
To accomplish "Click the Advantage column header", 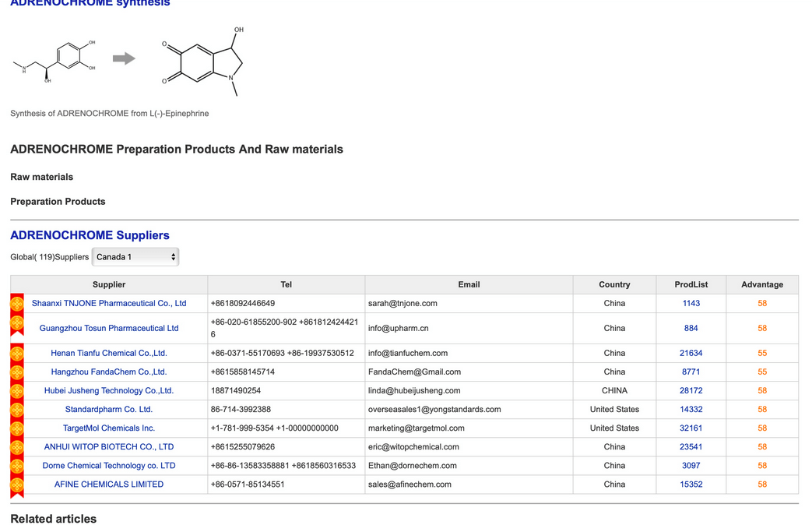I will [761, 284].
